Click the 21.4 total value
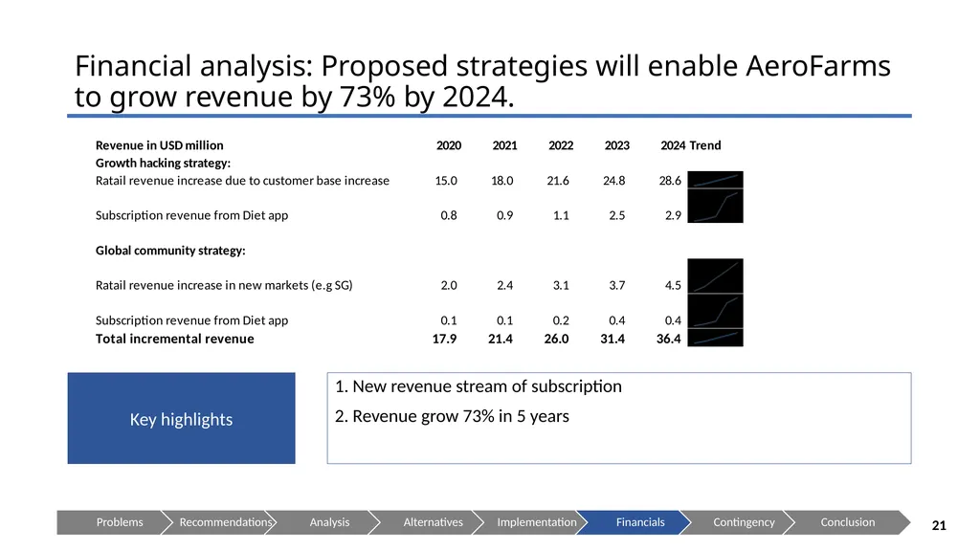This screenshot has width=980, height=550. [501, 339]
